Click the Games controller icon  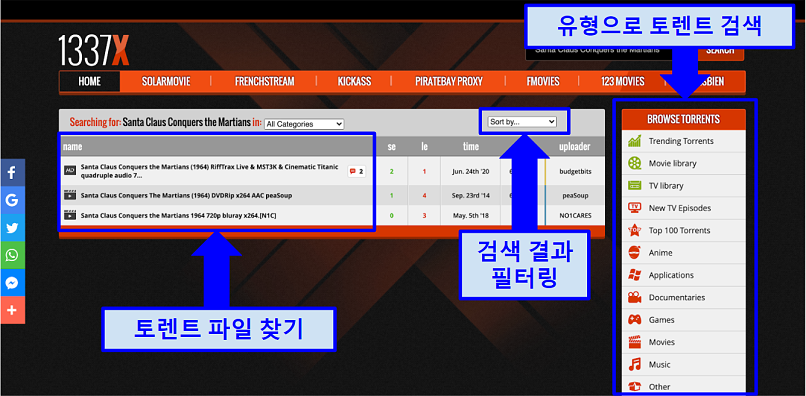click(x=634, y=320)
